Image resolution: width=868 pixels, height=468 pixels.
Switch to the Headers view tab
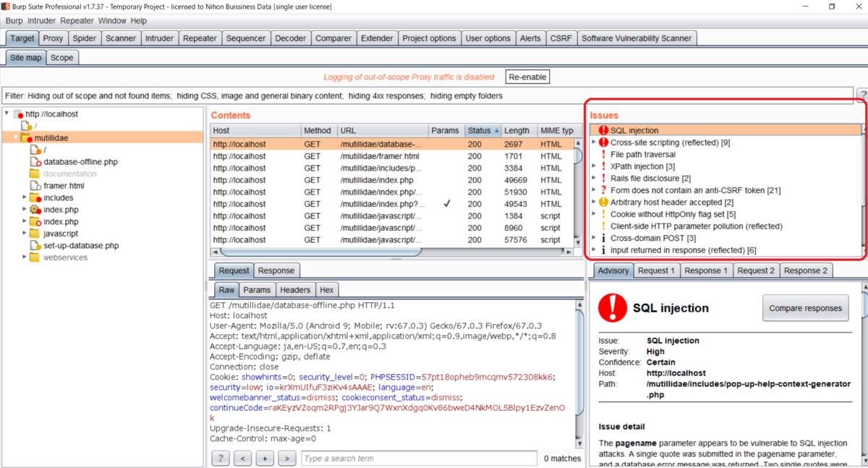(x=295, y=290)
